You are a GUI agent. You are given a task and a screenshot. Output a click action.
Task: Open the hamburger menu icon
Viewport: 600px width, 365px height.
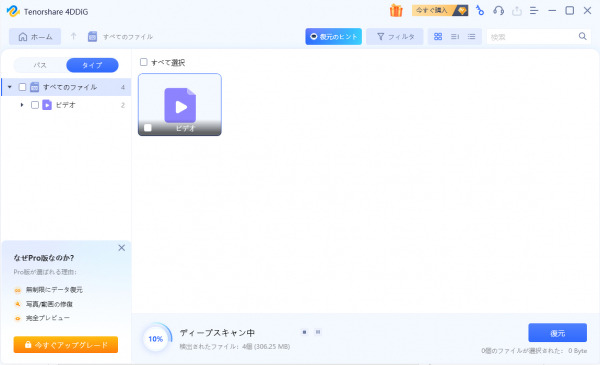click(534, 11)
